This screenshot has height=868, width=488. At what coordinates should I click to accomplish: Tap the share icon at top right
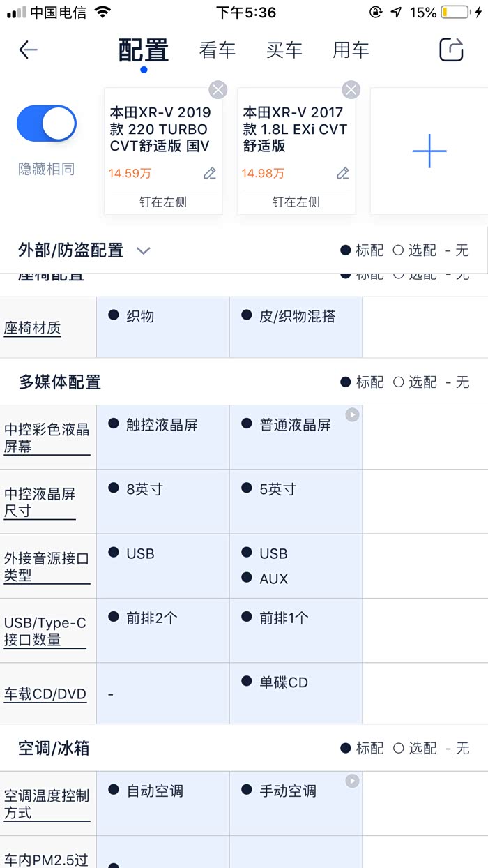[451, 50]
